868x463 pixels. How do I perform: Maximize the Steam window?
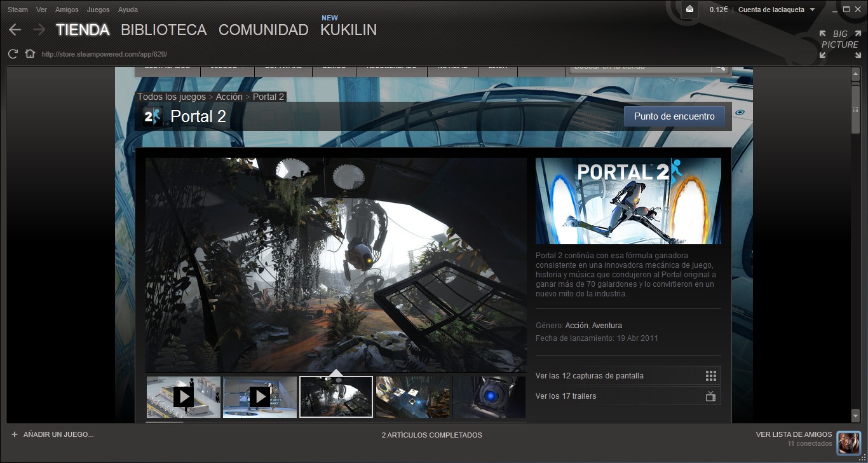tap(846, 10)
